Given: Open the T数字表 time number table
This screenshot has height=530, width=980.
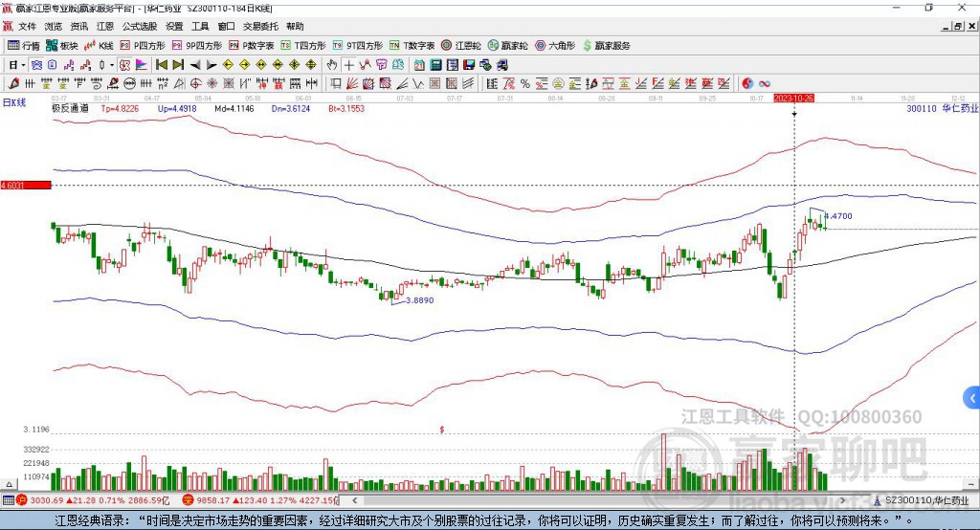Looking at the screenshot, I should 412,46.
